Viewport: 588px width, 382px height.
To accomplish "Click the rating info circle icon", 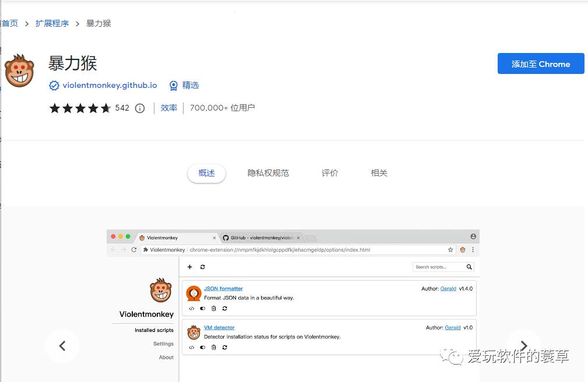I will pyautogui.click(x=139, y=108).
